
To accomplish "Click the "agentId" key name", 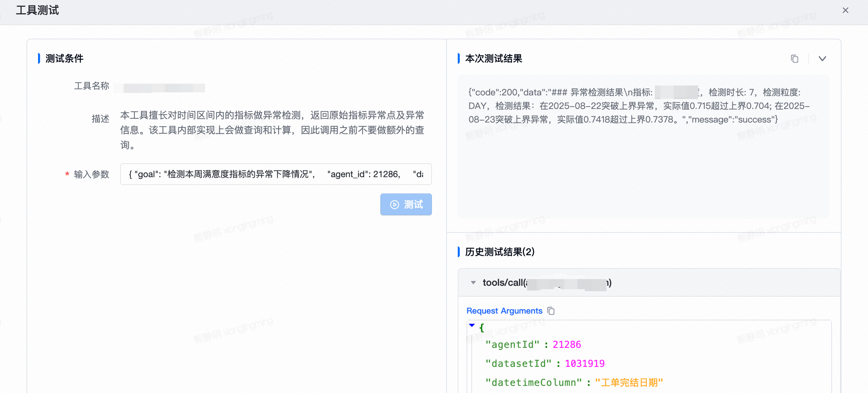I will point(512,344).
